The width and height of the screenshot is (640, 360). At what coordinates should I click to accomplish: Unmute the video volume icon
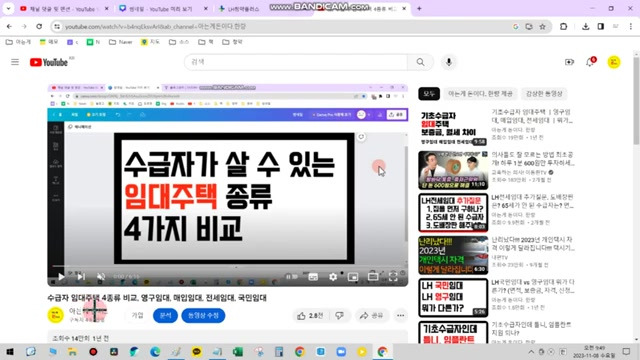tap(101, 277)
